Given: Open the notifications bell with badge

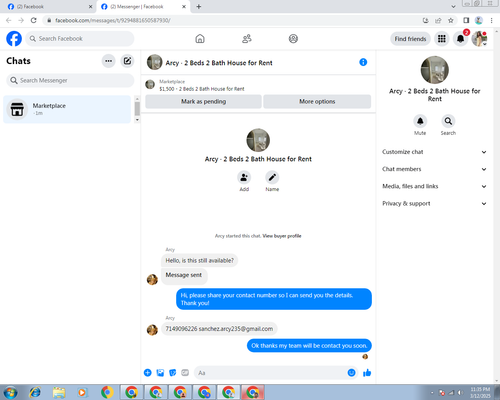Looking at the screenshot, I should click(x=460, y=39).
